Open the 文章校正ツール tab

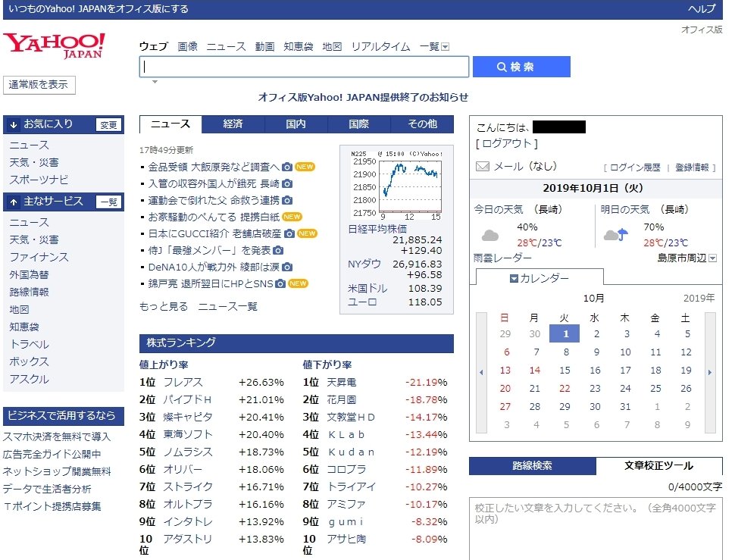click(x=658, y=466)
